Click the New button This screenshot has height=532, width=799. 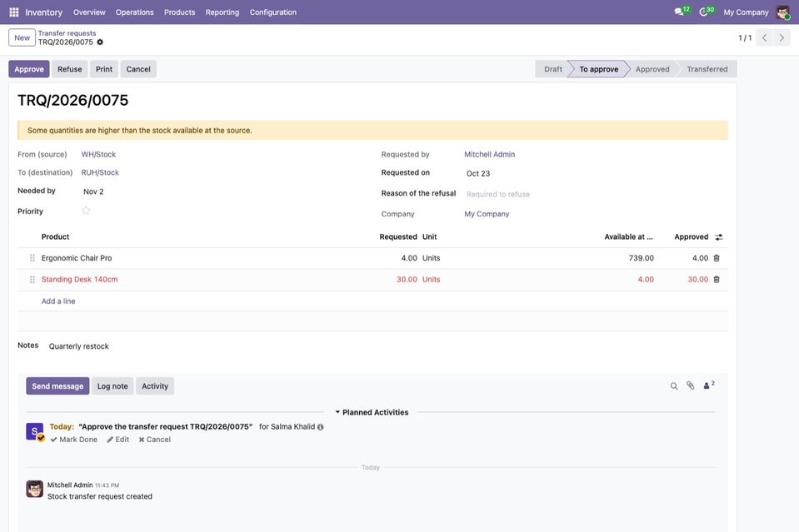coord(22,37)
